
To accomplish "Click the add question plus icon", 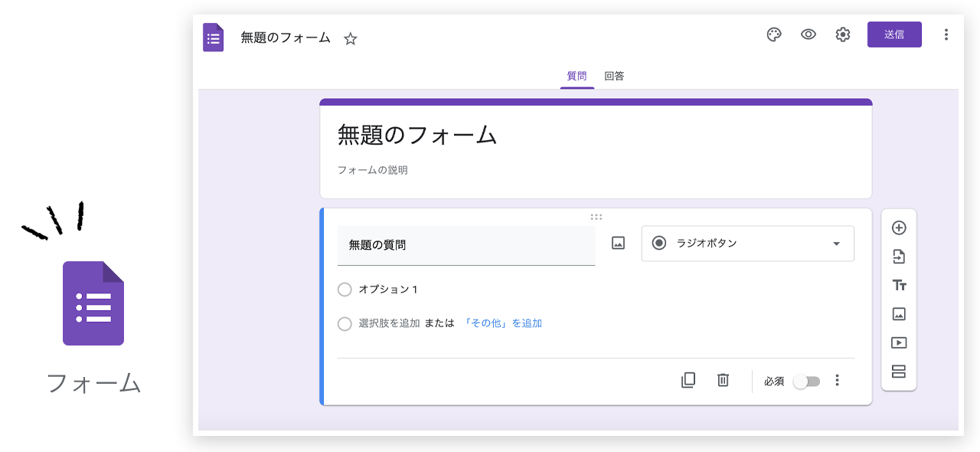I will coord(899,228).
